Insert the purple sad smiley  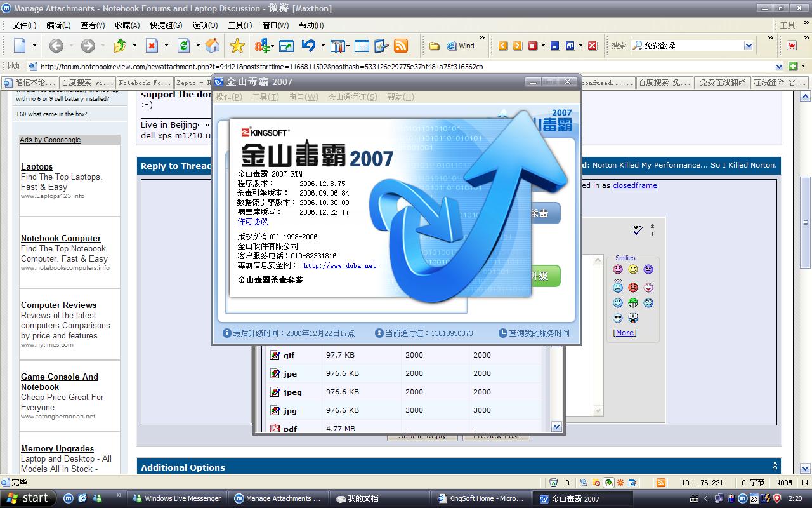point(648,269)
